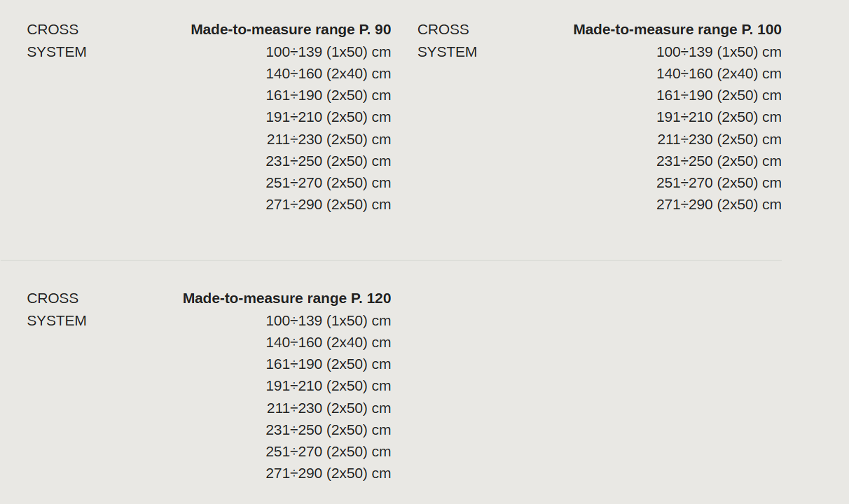Select 251÷270 (2x50) cm under P. 120
This screenshot has height=504, width=849.
coord(329,451)
